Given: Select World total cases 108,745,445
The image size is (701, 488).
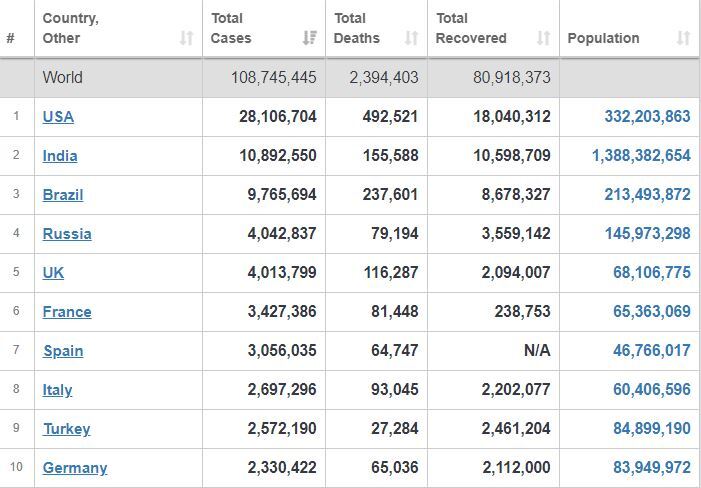Looking at the screenshot, I should [274, 77].
